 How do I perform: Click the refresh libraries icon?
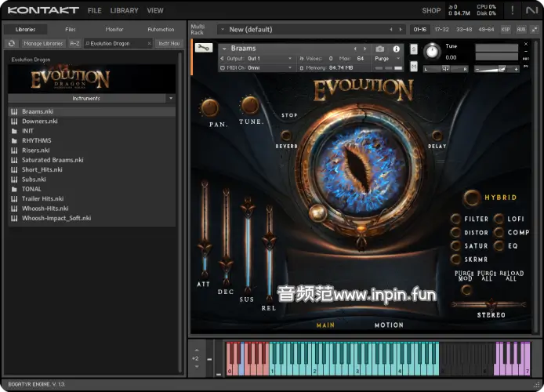(x=13, y=43)
